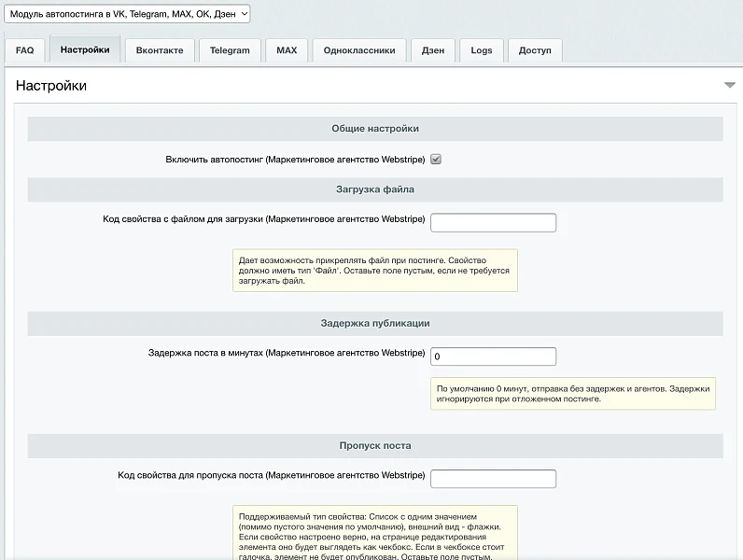
Task: Click the default 0 minutes hint note
Action: tap(573, 394)
